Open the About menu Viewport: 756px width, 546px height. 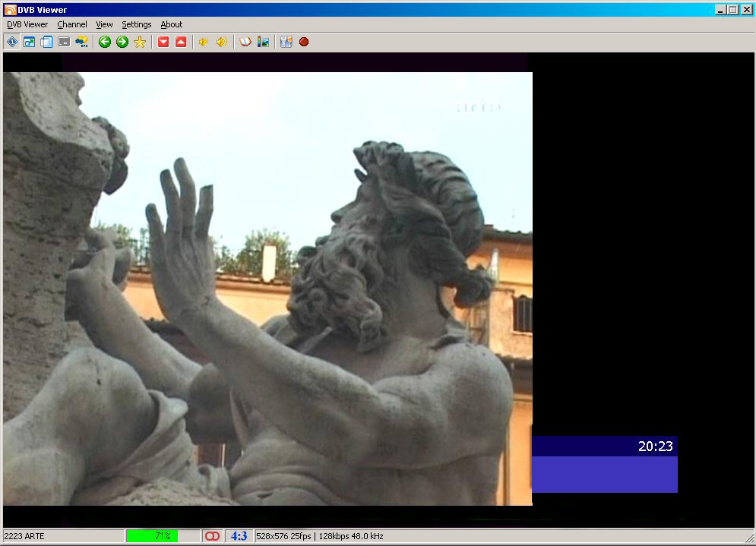click(x=172, y=24)
